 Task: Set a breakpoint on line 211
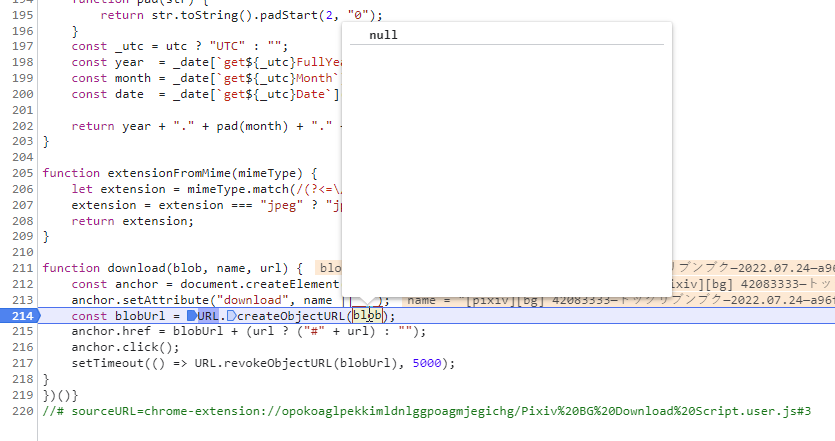tap(22, 268)
